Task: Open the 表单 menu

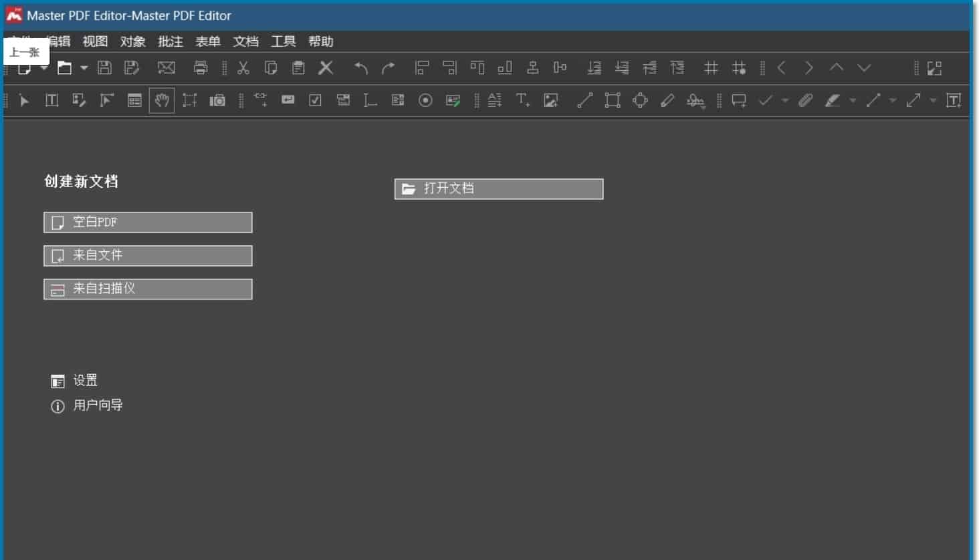Action: point(208,41)
